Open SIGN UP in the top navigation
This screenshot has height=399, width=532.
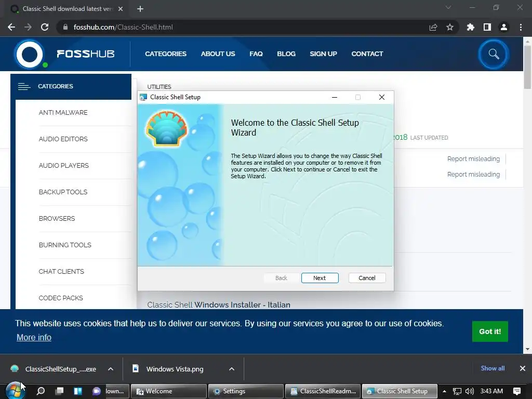(x=323, y=54)
